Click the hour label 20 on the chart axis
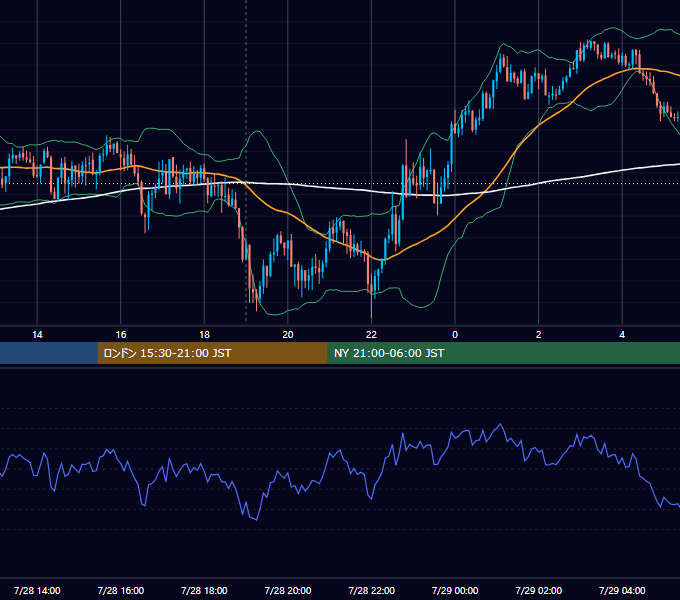Viewport: 680px width, 600px height. 288,335
